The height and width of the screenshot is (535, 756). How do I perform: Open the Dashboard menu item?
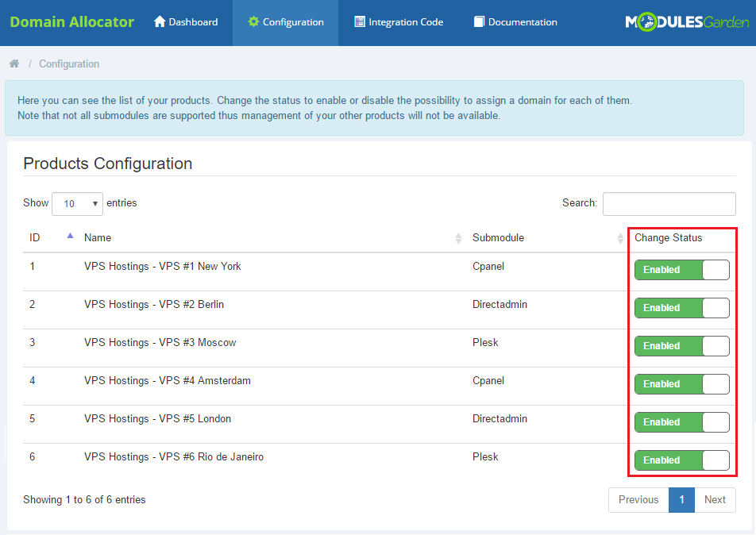[x=186, y=22]
